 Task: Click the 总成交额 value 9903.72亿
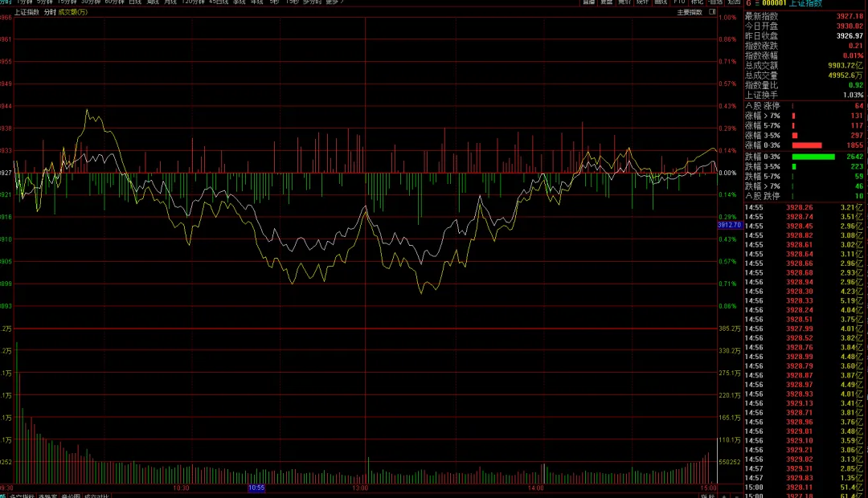click(845, 65)
